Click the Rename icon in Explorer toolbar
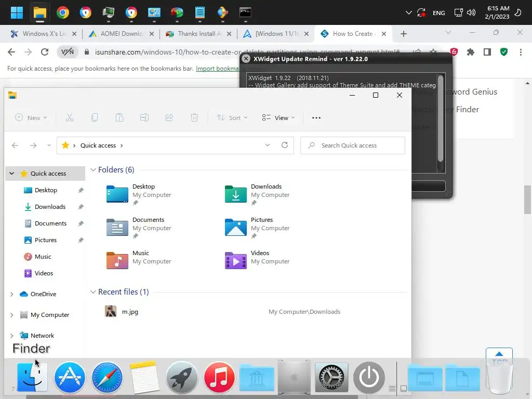The image size is (532, 399). pos(144,118)
